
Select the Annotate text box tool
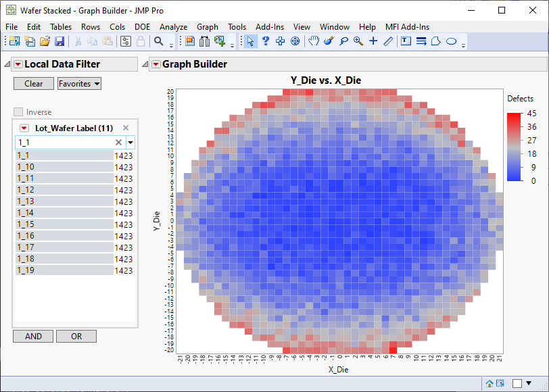coord(406,41)
